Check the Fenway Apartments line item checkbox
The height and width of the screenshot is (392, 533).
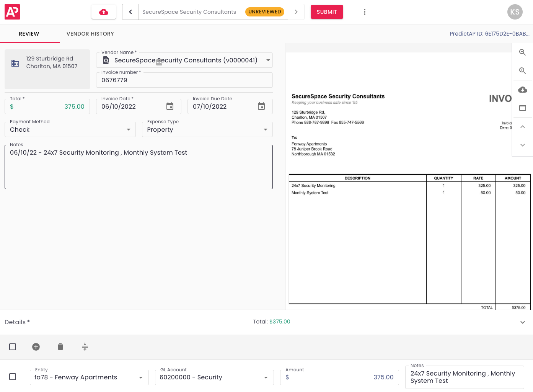point(13,377)
